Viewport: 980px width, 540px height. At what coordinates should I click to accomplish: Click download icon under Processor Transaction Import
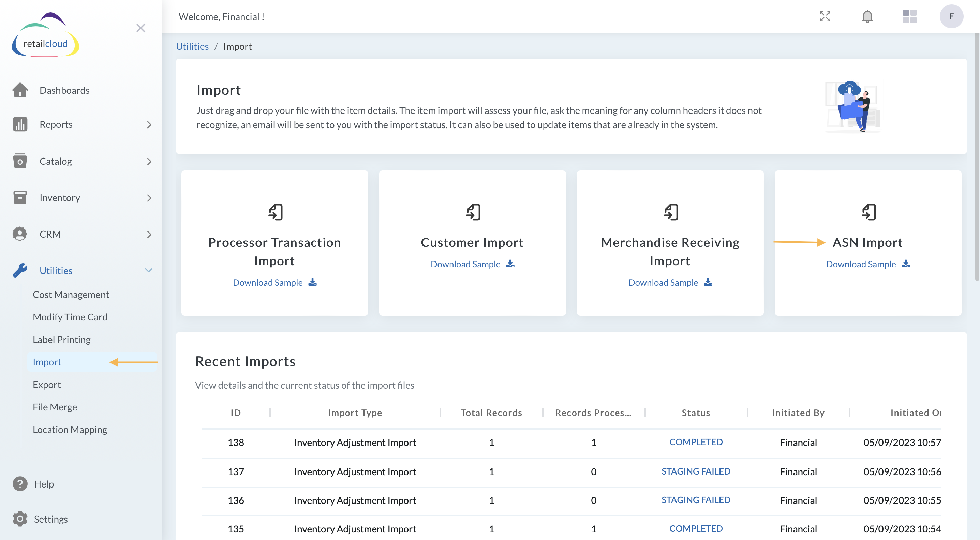(312, 282)
